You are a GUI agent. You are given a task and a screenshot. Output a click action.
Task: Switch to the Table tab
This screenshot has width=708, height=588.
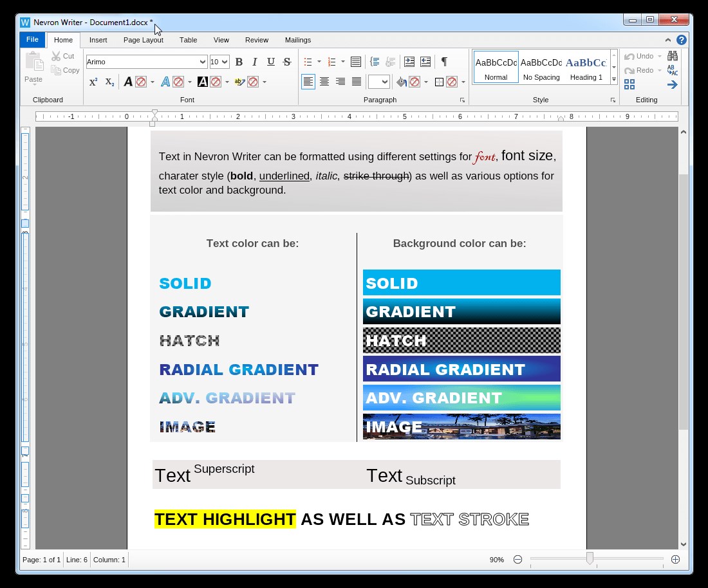[189, 40]
